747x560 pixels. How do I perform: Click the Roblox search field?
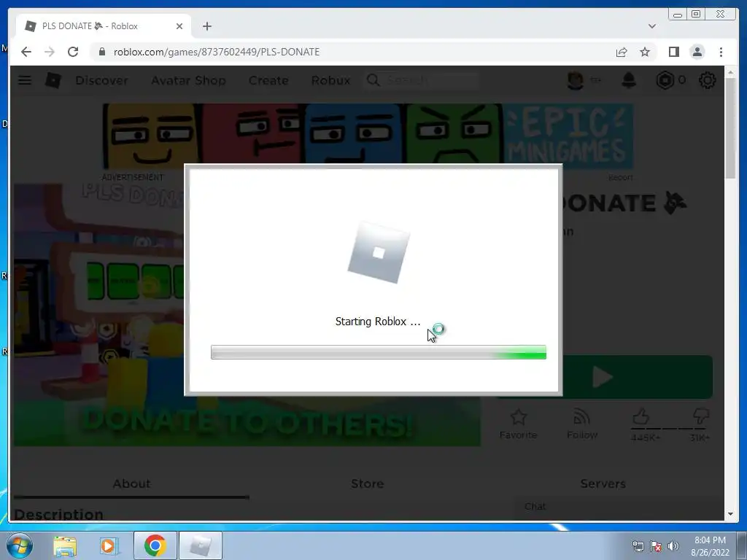tap(421, 80)
